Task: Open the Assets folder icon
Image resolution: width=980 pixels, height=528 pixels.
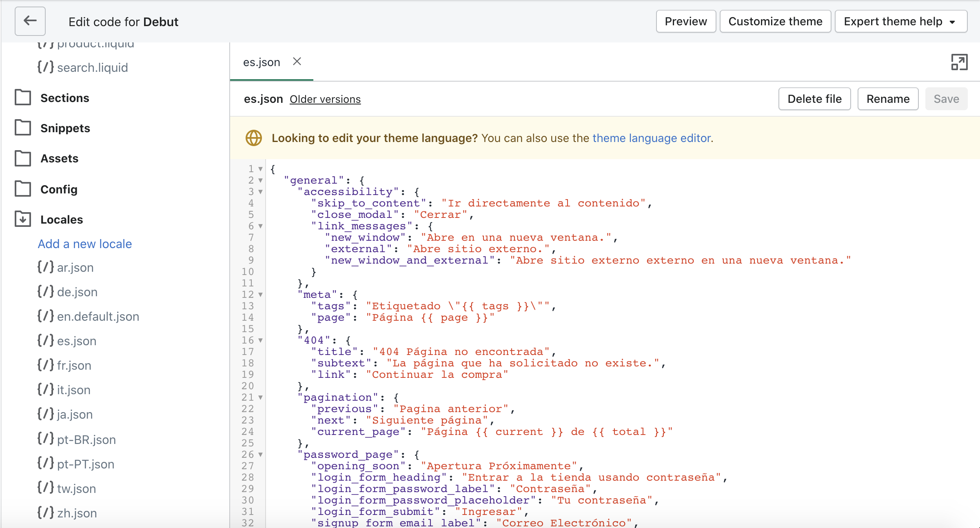Action: (x=23, y=158)
